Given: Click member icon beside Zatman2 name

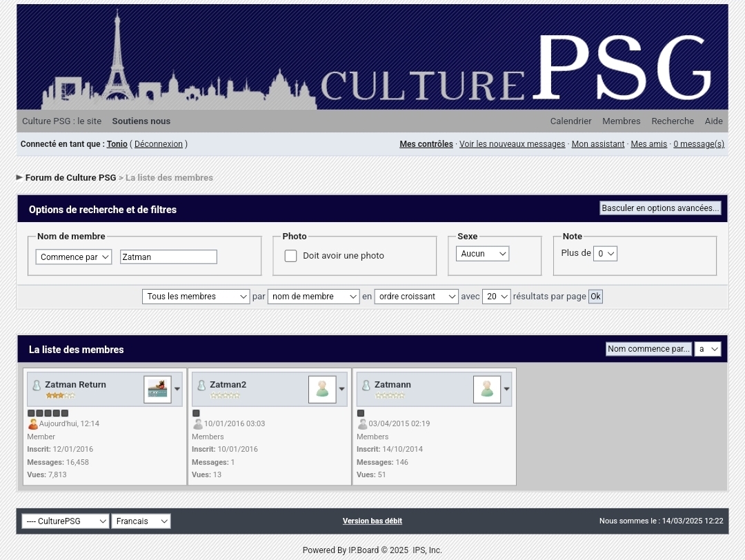Looking at the screenshot, I should click(201, 386).
